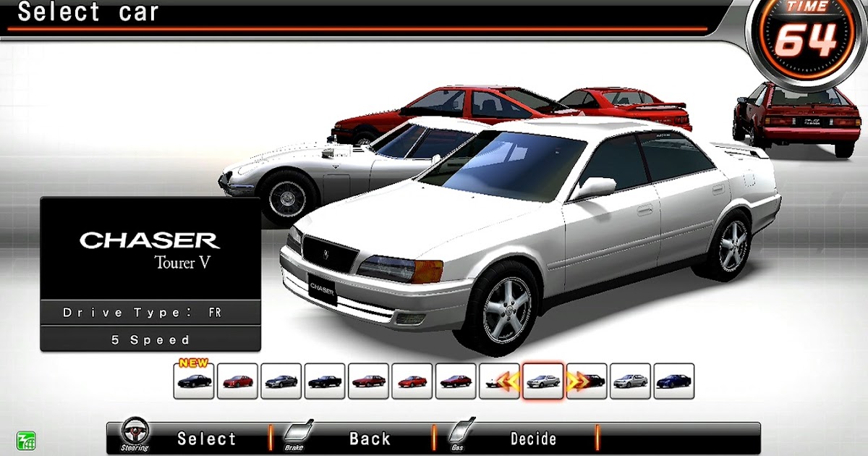Choose the fifth car thumbnail in the row

[368, 381]
